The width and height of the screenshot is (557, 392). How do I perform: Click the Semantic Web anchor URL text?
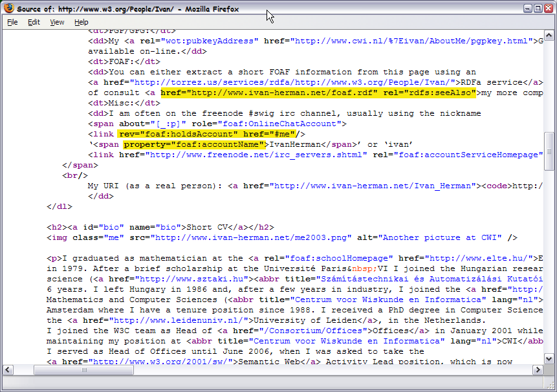155,362
